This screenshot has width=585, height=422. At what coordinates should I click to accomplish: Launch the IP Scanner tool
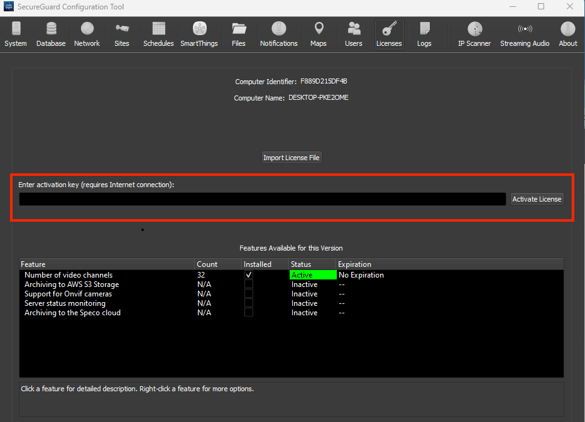[474, 34]
